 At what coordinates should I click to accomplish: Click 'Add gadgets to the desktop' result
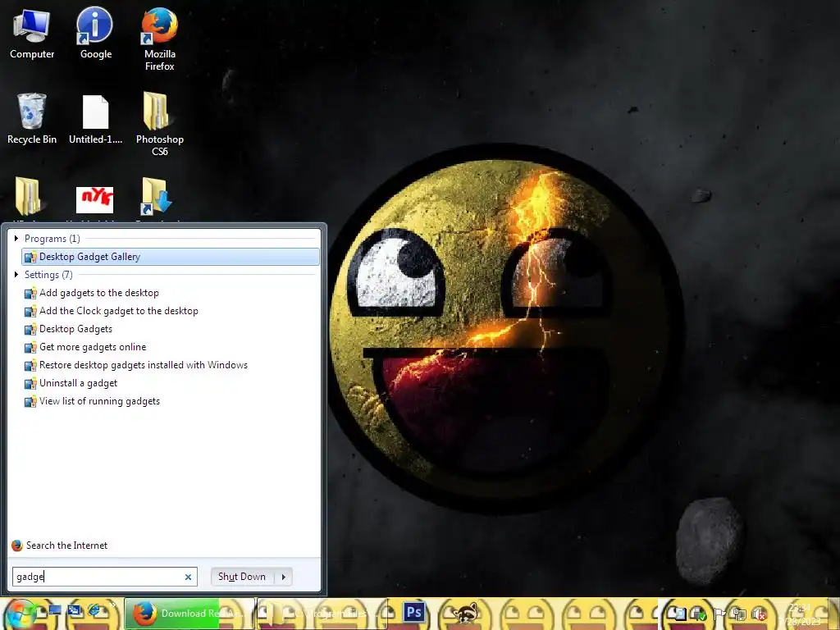point(171,293)
